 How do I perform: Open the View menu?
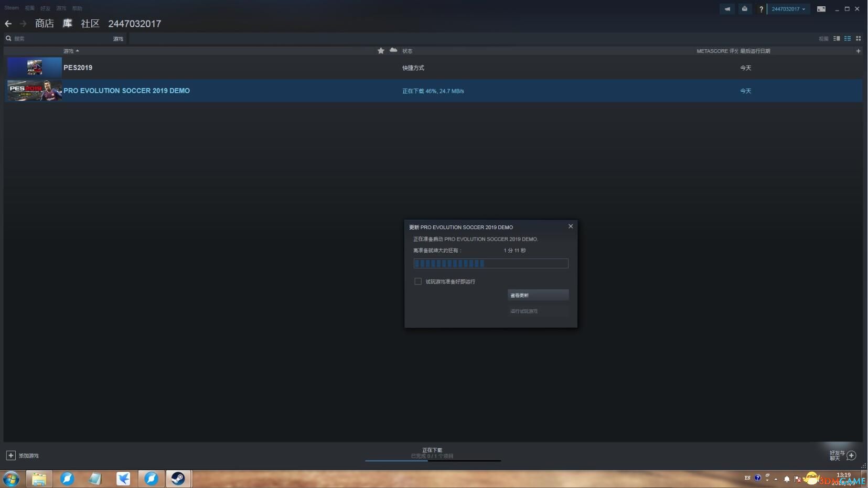[x=30, y=8]
